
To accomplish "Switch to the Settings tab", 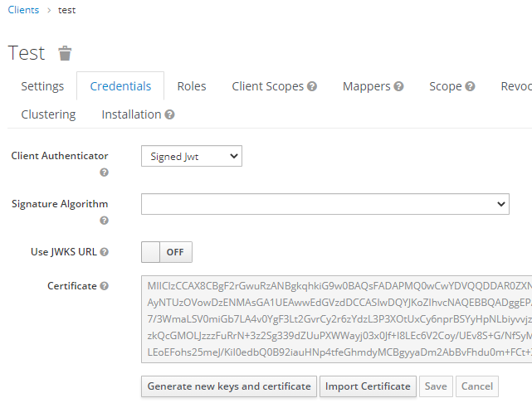I will point(42,86).
